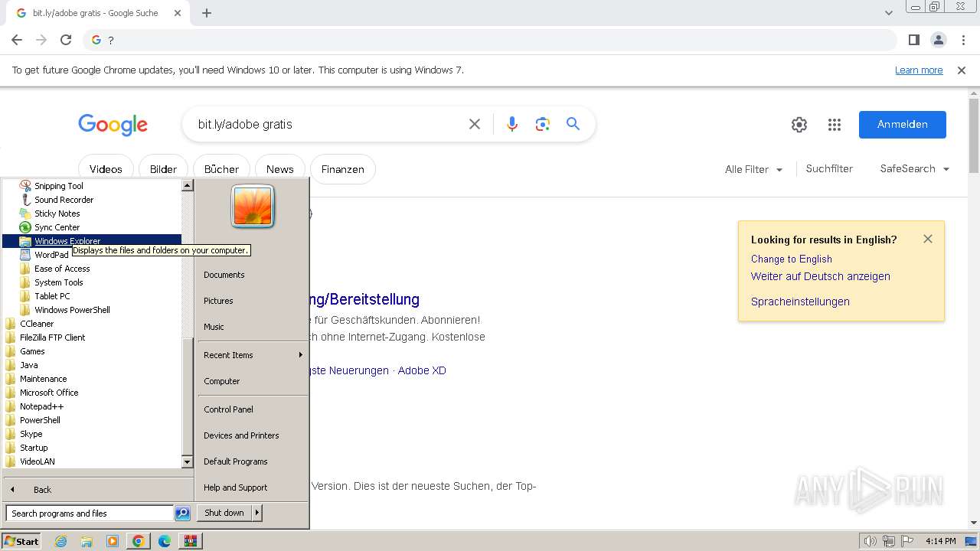Image resolution: width=980 pixels, height=551 pixels.
Task: Open Microsoft Edge taskbar icon
Action: pyautogui.click(x=164, y=541)
